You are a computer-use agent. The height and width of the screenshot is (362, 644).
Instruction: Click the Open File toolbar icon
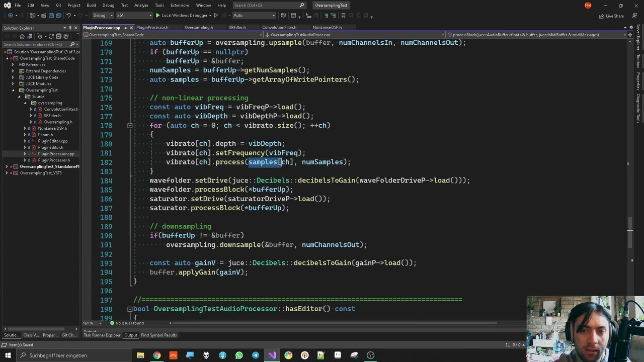click(x=44, y=16)
